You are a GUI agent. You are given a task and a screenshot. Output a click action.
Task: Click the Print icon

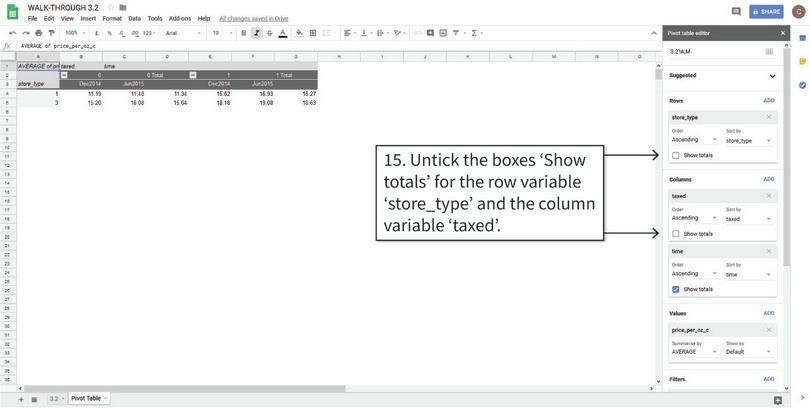tap(38, 33)
